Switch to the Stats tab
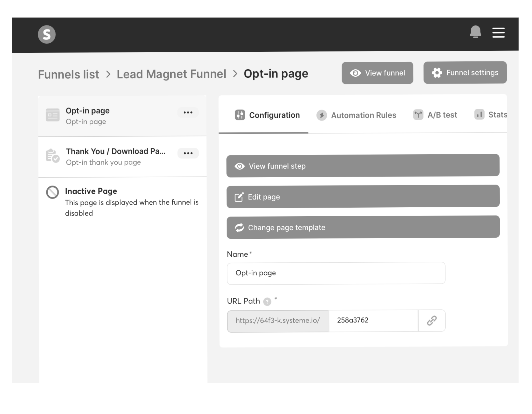Viewport: 532px width, 414px height. pyautogui.click(x=490, y=115)
